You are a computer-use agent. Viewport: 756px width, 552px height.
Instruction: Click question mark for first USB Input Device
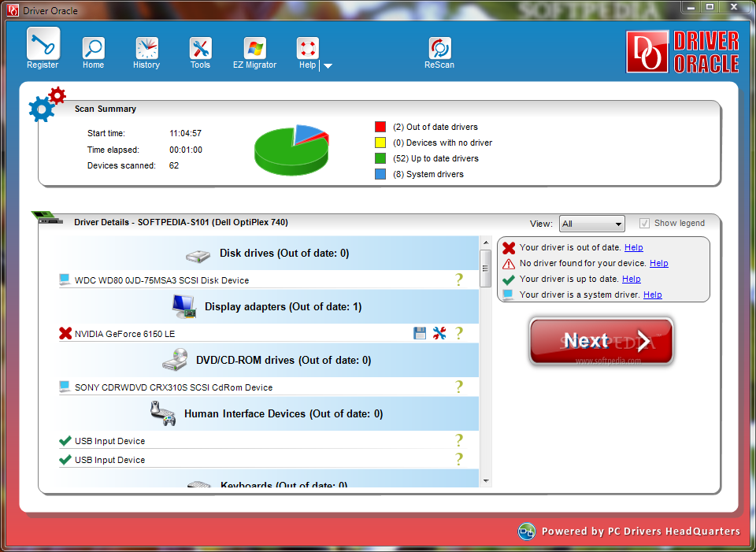pos(459,440)
